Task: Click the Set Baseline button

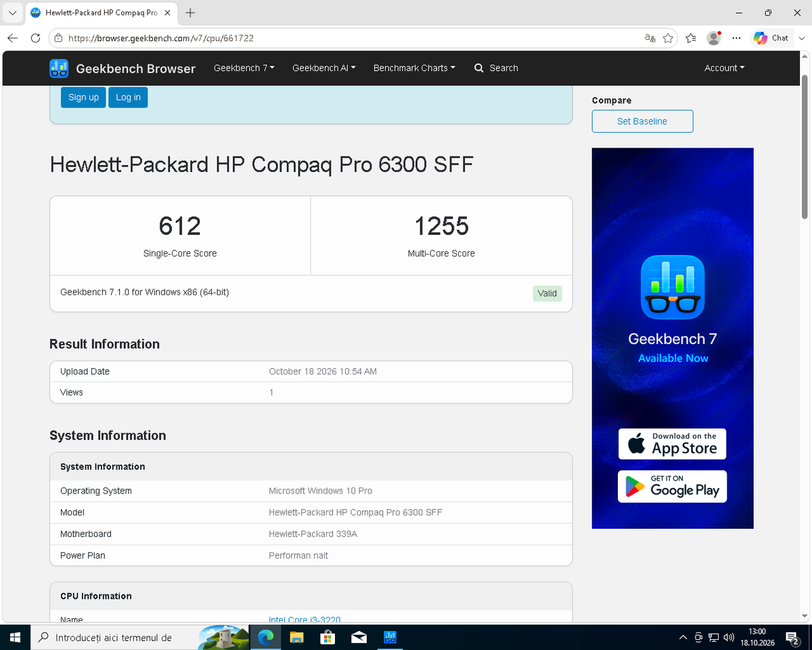Action: point(642,121)
